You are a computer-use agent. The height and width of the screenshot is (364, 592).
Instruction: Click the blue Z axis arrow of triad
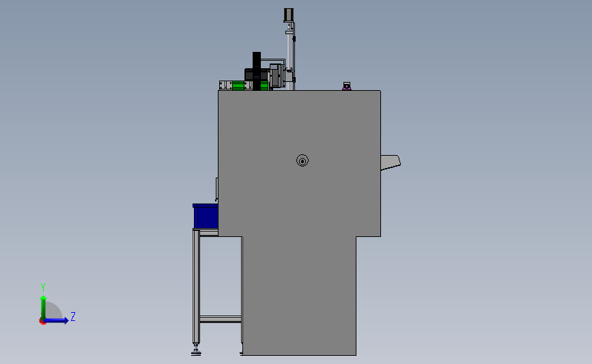coord(56,320)
